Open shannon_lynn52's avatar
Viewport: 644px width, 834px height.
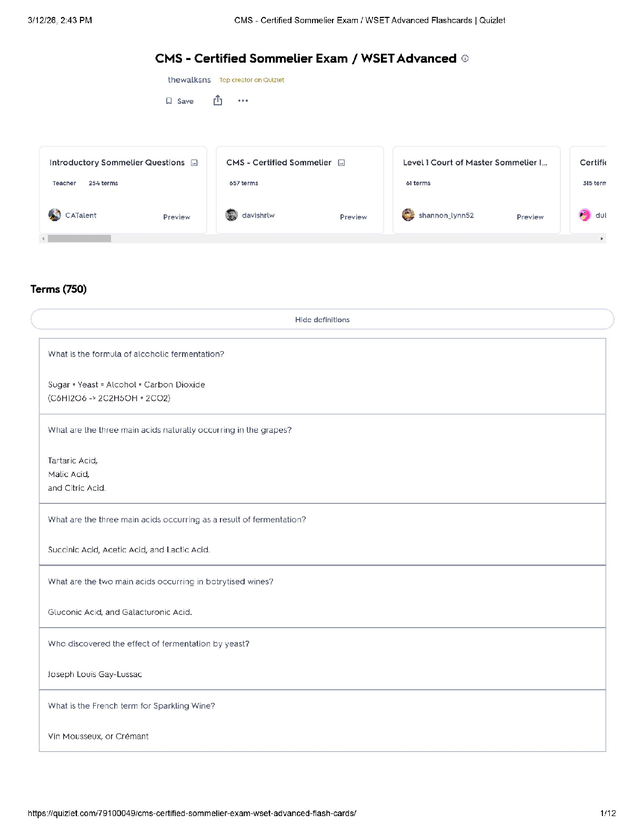click(x=408, y=215)
